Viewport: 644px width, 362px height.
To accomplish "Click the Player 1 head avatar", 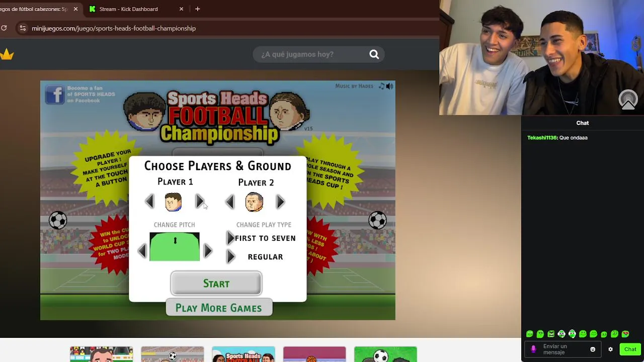I will tap(173, 202).
